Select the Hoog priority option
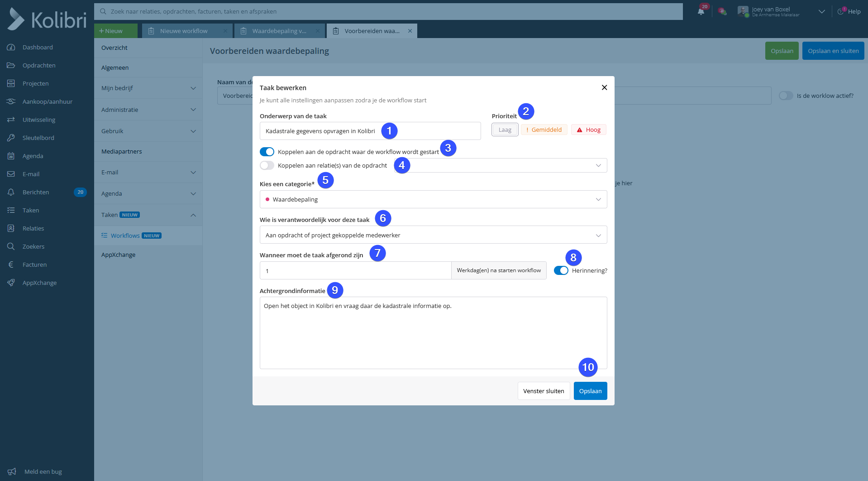Screen dimensions: 868x481 (x=588, y=130)
